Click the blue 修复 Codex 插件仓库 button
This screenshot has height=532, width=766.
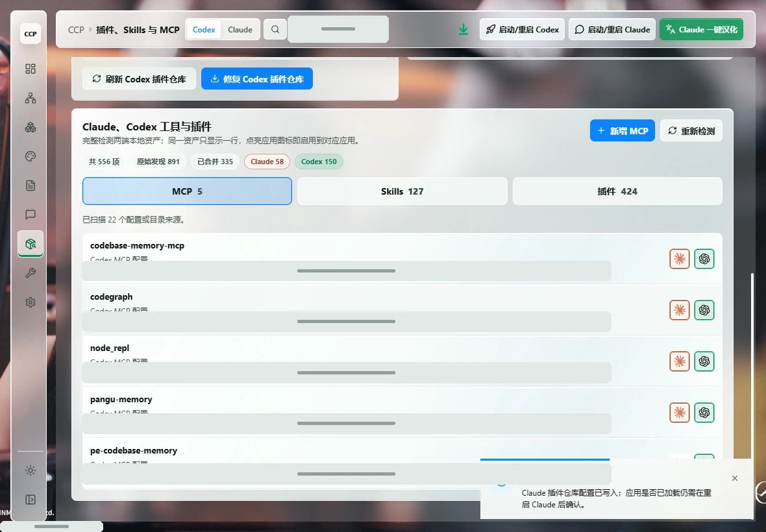click(257, 79)
